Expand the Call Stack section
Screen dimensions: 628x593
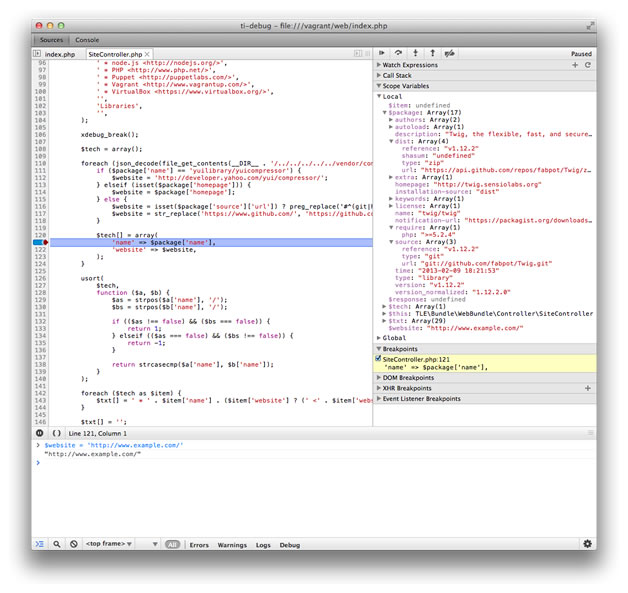pos(398,75)
